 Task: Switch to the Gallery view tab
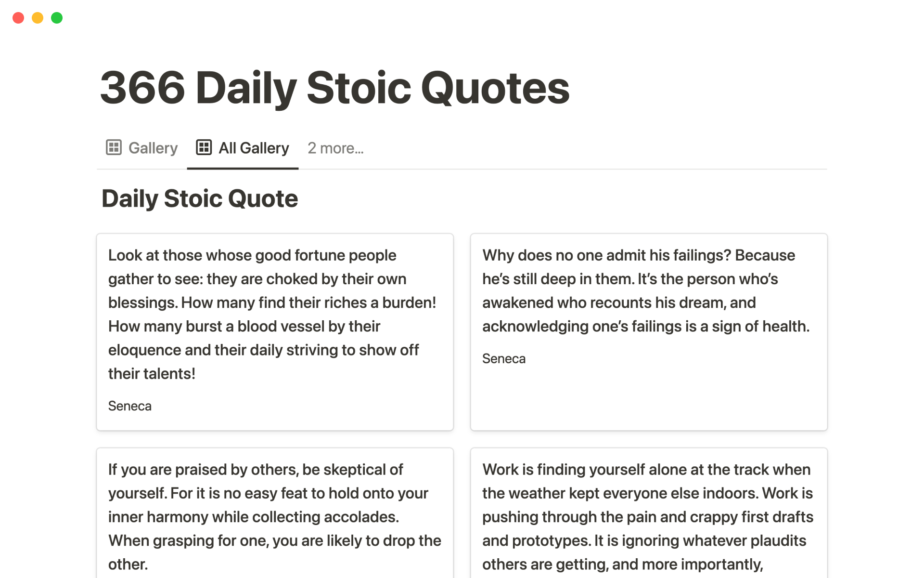pyautogui.click(x=153, y=148)
